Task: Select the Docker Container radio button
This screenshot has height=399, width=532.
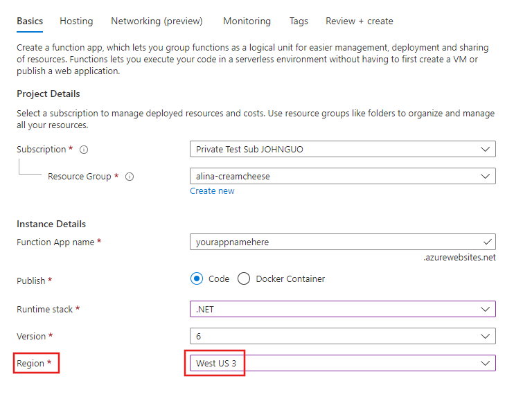Action: point(244,279)
